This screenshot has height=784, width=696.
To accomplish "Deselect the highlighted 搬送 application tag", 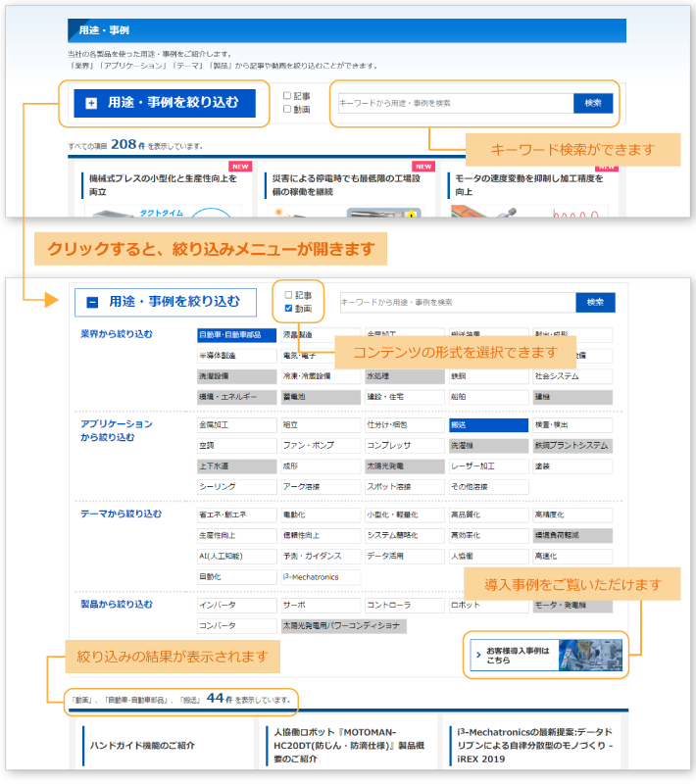I will tap(488, 425).
